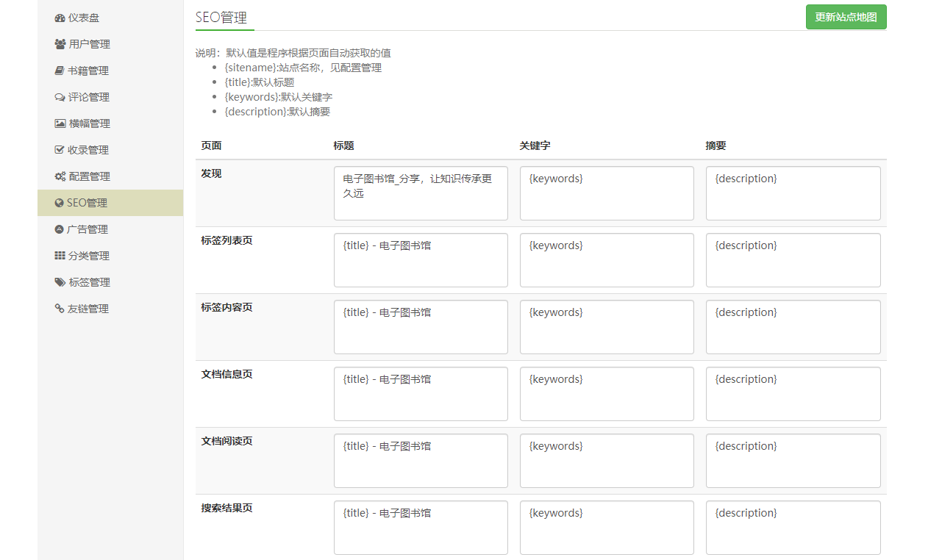Click the 文档阅读页 row label
Image resolution: width=942 pixels, height=560 pixels.
point(226,441)
